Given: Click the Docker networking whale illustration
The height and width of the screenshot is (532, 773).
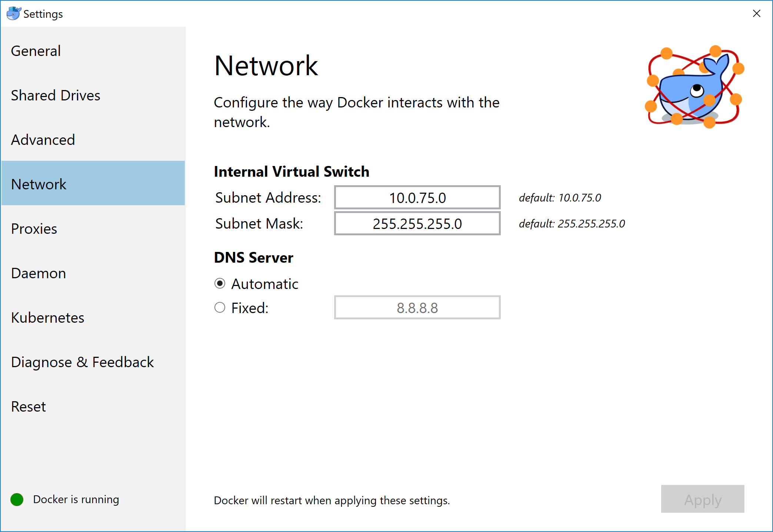Looking at the screenshot, I should coord(693,87).
